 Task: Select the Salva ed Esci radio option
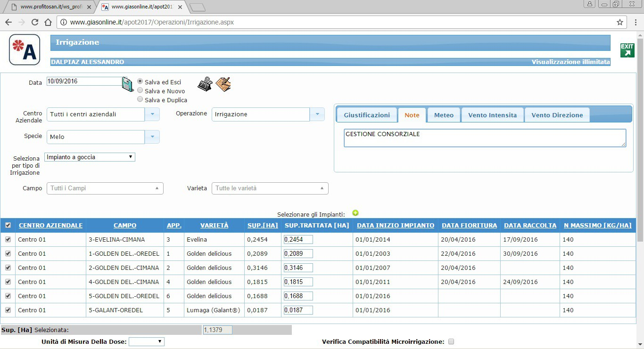coord(140,81)
